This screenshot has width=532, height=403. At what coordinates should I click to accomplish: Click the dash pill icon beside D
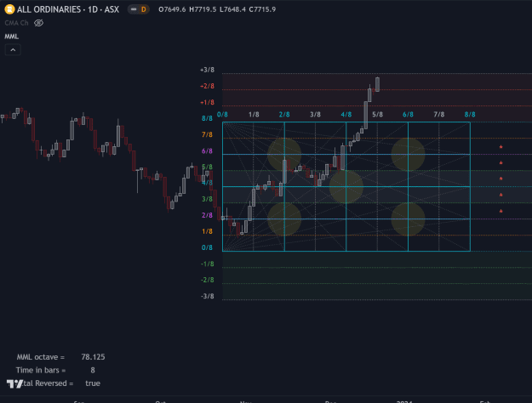[134, 9]
